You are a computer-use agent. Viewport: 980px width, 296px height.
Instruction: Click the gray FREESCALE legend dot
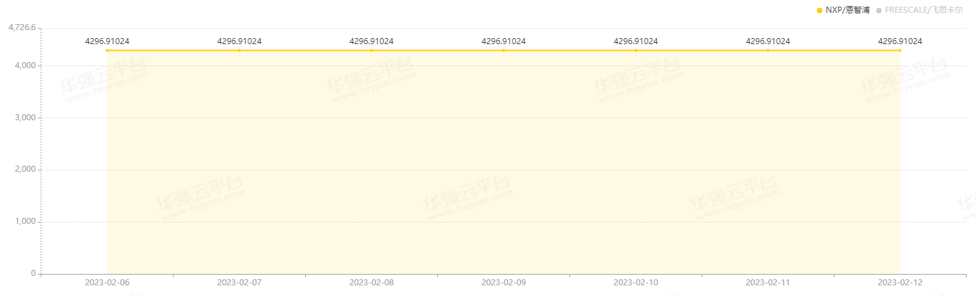click(879, 11)
